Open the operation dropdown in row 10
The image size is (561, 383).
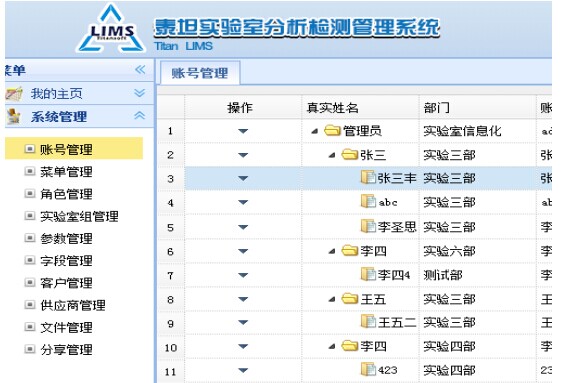pos(243,346)
